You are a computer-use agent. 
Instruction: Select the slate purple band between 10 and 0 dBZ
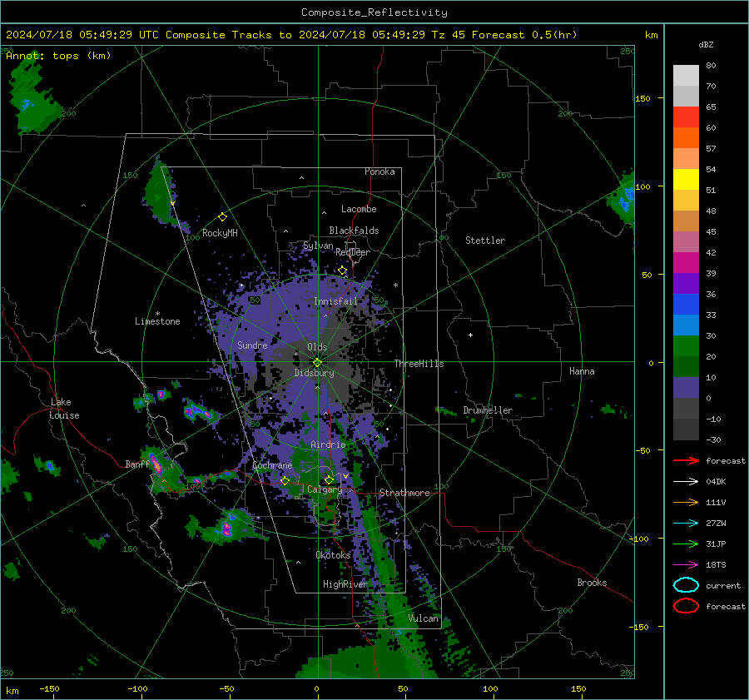pos(686,388)
